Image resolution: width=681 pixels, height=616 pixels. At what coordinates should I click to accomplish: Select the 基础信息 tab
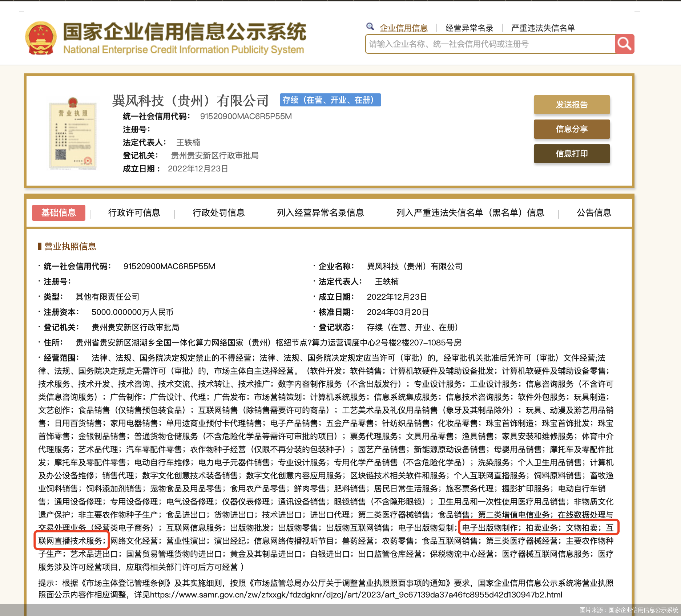58,213
